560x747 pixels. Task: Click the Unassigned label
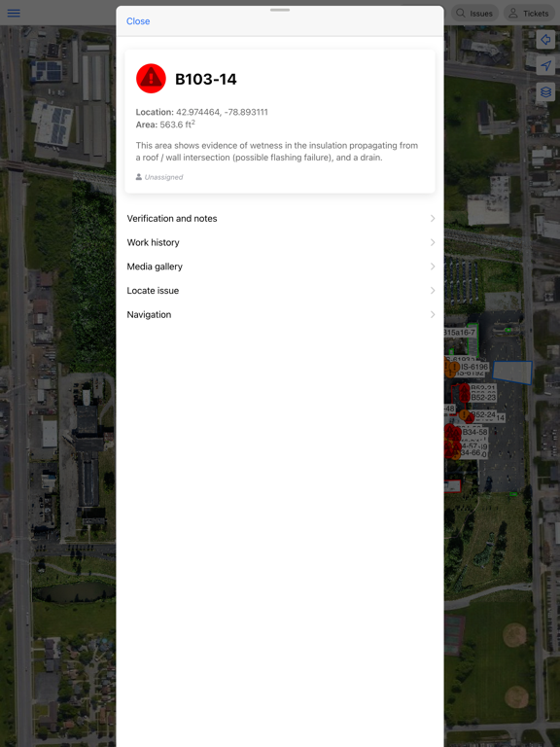tap(163, 177)
